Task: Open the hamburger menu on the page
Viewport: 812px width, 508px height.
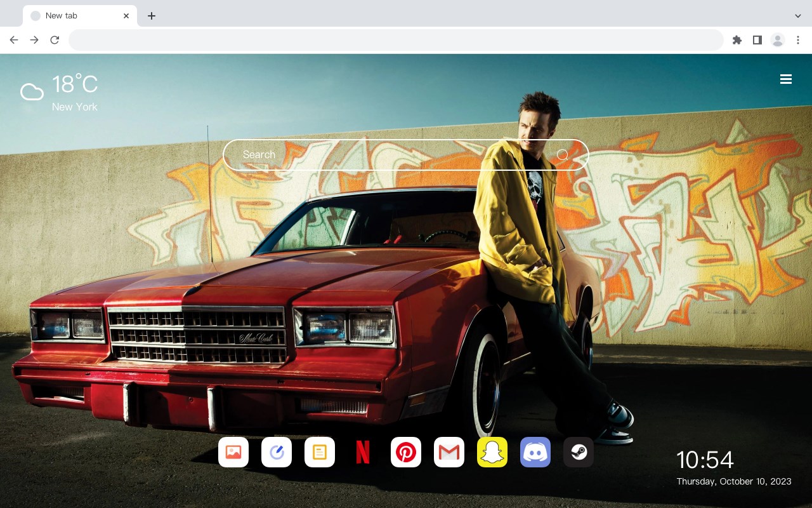Action: point(786,79)
